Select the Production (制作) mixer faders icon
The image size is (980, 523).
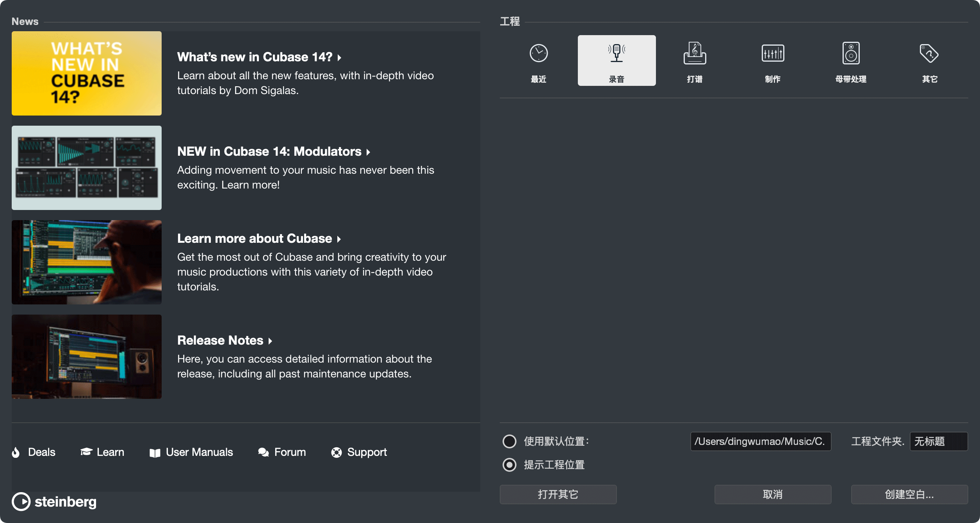pyautogui.click(x=773, y=53)
